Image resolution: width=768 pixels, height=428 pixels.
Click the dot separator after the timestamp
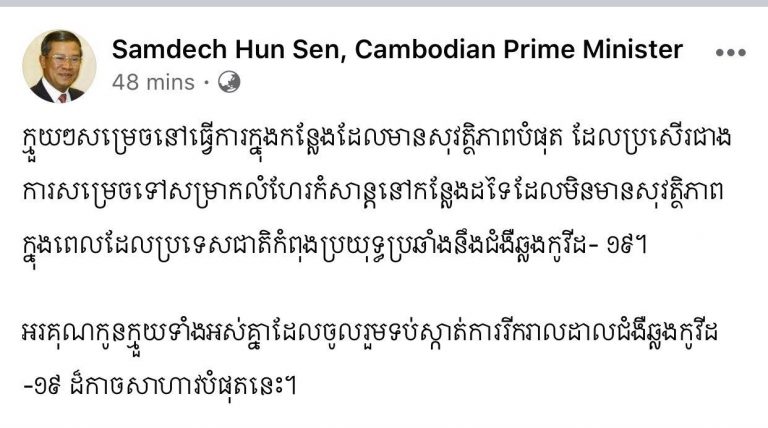(x=207, y=82)
